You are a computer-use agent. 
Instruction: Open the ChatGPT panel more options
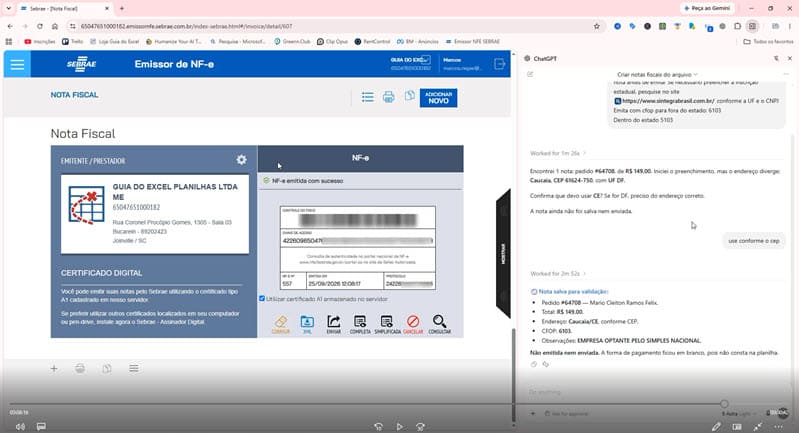786,74
